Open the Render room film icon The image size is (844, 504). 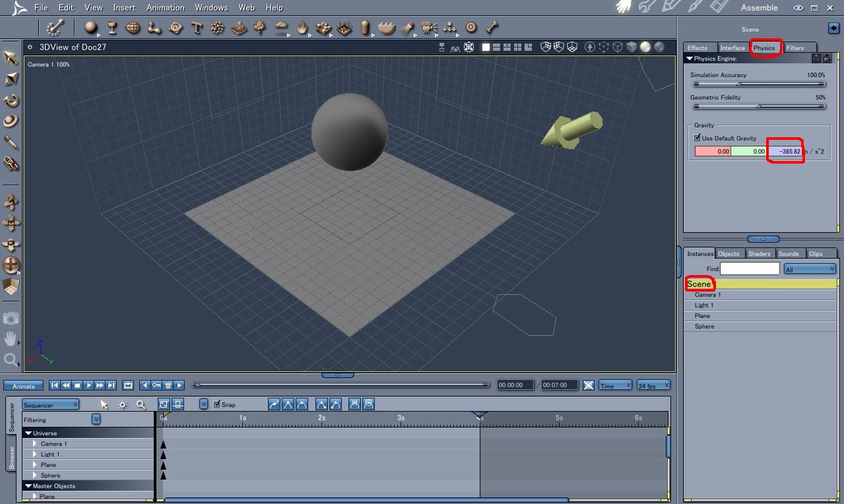pos(719,7)
